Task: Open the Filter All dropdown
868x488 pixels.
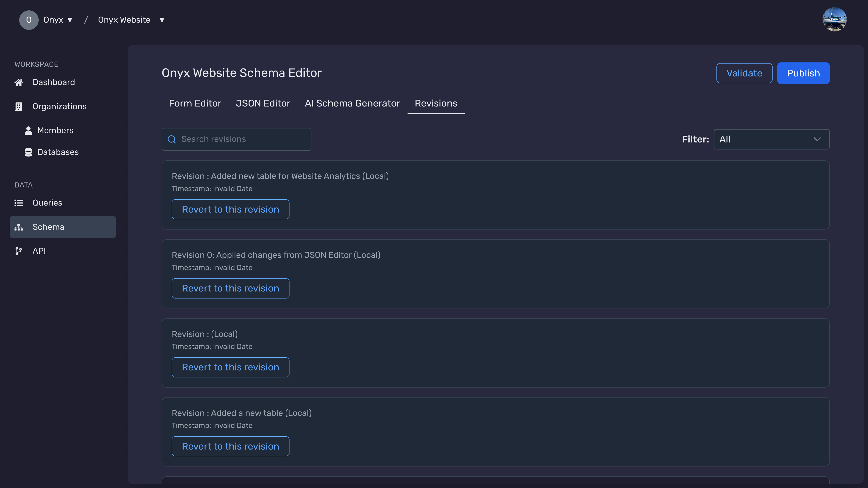Action: (772, 139)
